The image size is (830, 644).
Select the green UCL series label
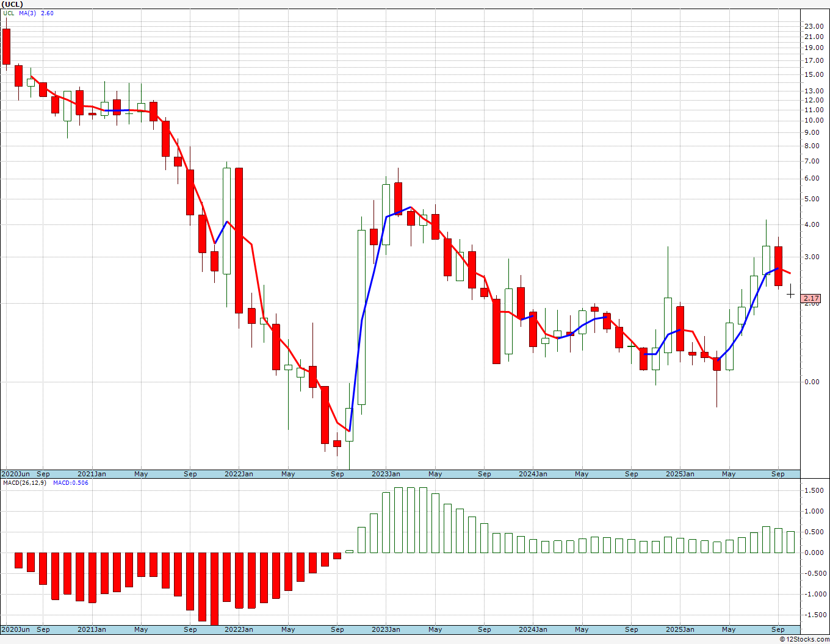coord(8,13)
